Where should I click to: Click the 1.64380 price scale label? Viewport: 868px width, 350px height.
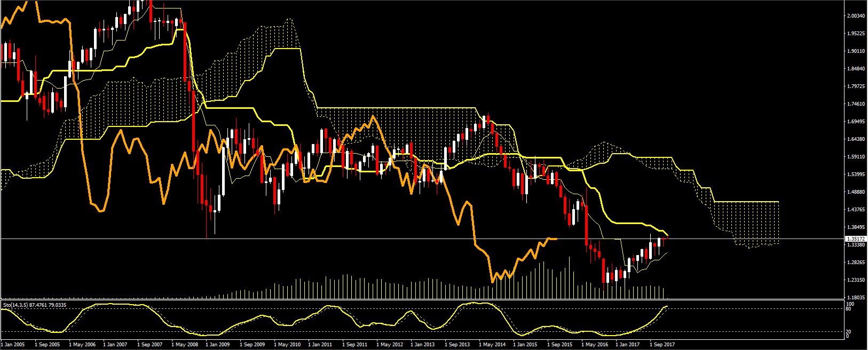click(855, 139)
